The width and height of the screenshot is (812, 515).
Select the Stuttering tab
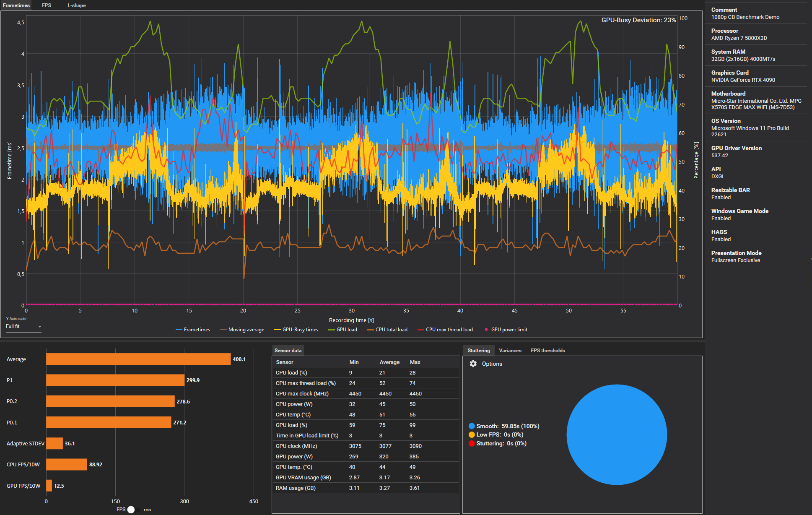(x=479, y=351)
